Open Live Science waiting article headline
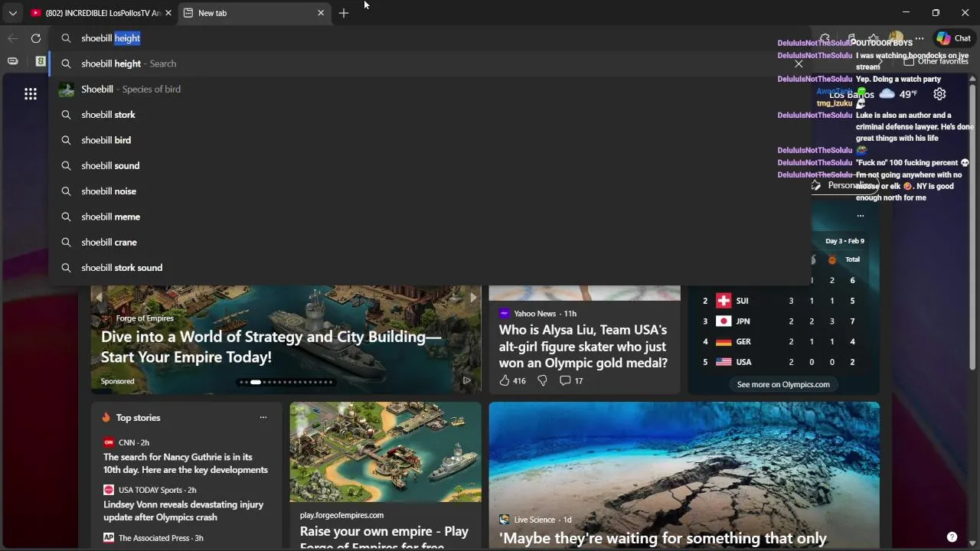This screenshot has width=980, height=551. [x=663, y=539]
